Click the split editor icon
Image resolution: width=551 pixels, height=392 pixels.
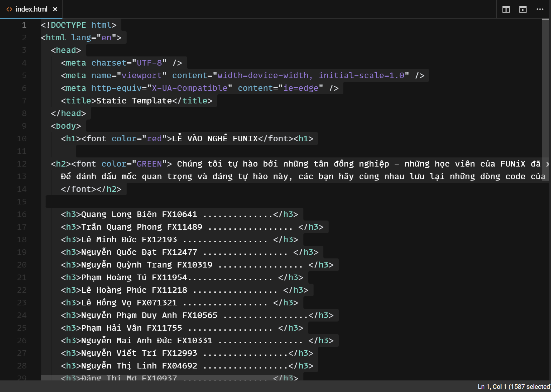coord(506,9)
